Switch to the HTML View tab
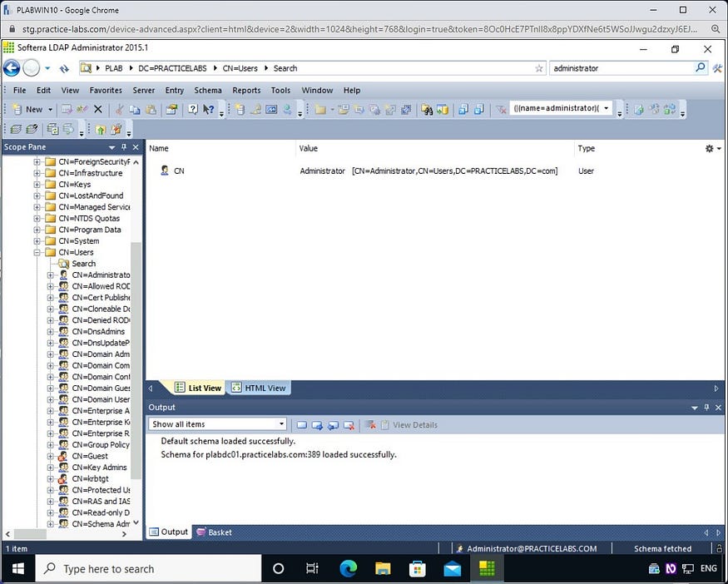Screen dimensions: 728x584 tap(259, 389)
